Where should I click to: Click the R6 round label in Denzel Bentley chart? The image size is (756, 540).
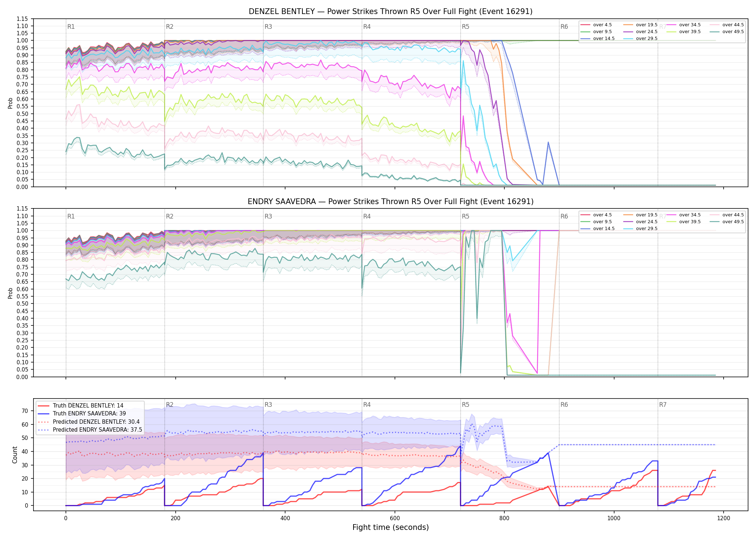click(x=564, y=27)
